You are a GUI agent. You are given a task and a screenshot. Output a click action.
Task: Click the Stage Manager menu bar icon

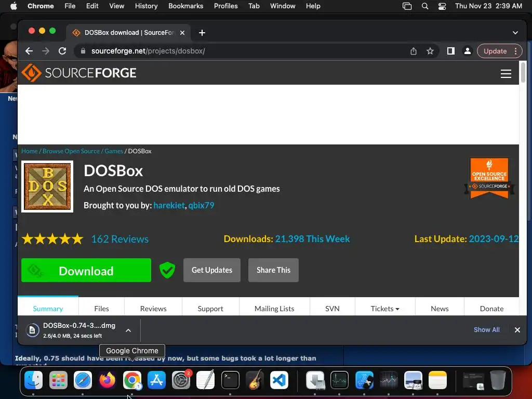407,6
